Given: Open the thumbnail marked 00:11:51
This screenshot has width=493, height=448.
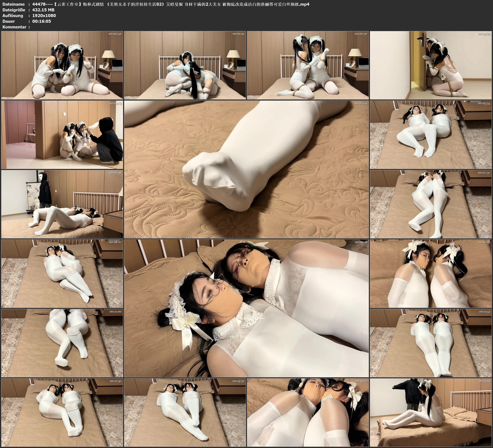Looking at the screenshot, I should coord(431,343).
